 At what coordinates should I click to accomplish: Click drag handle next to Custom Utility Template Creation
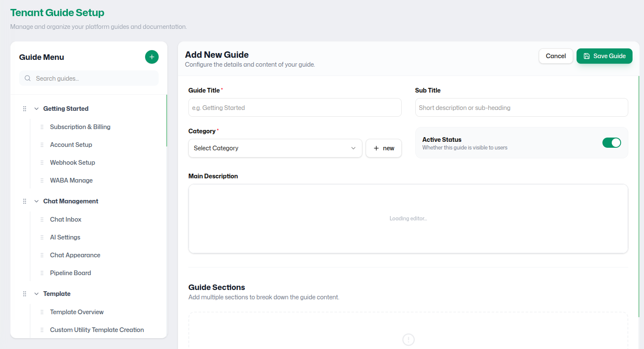(x=42, y=330)
